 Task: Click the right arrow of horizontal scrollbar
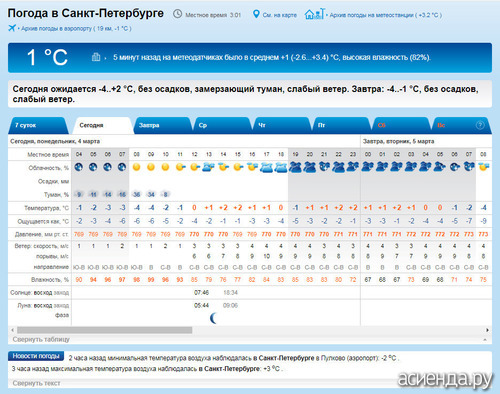487,330
